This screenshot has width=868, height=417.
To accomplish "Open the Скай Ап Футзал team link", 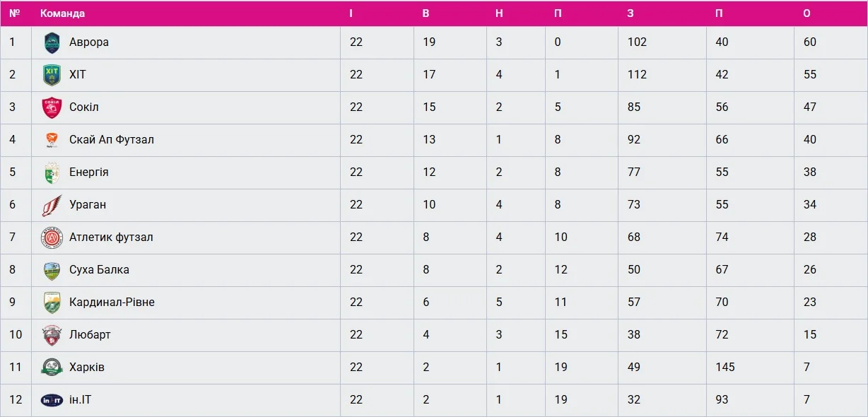I will 112,140.
